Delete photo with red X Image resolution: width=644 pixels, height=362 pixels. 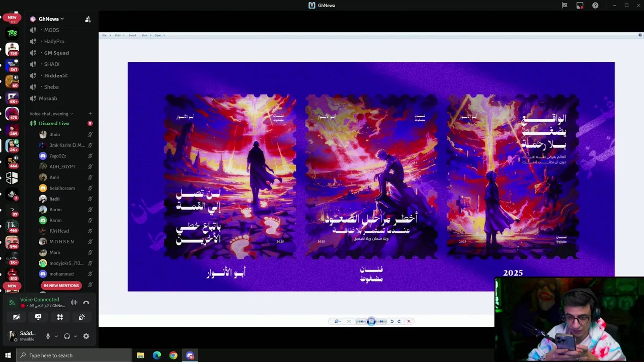pos(409,321)
